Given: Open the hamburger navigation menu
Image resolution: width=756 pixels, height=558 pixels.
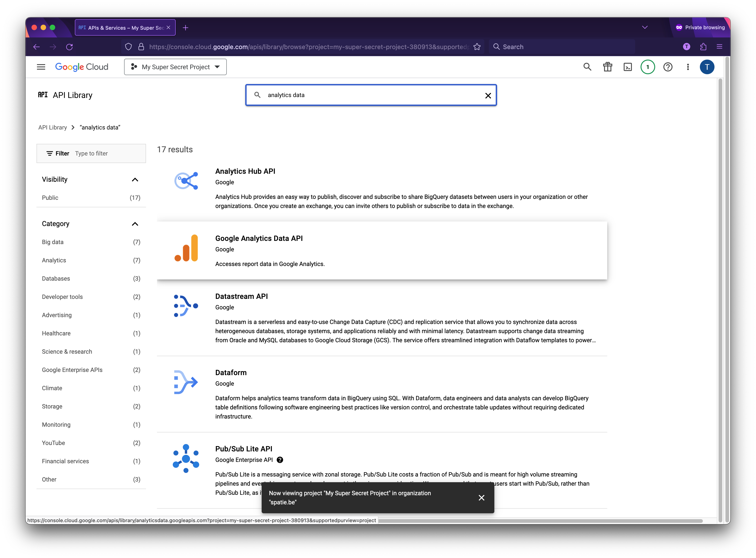Looking at the screenshot, I should tap(41, 67).
